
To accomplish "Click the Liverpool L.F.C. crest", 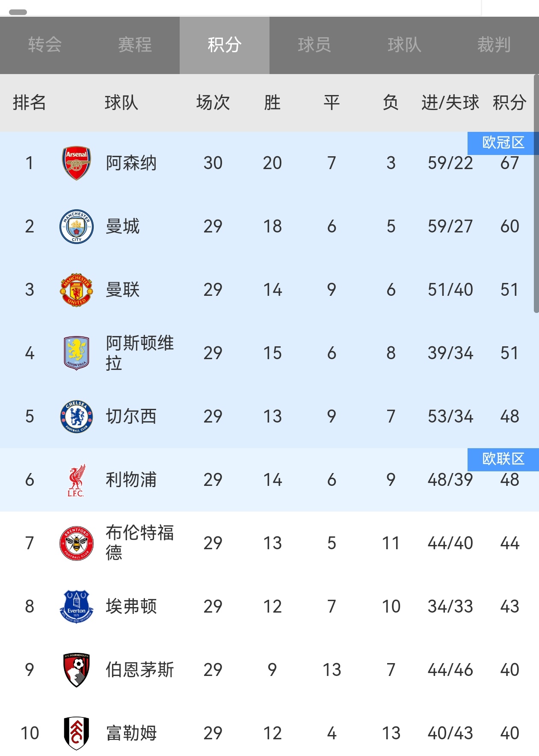I will click(x=77, y=480).
